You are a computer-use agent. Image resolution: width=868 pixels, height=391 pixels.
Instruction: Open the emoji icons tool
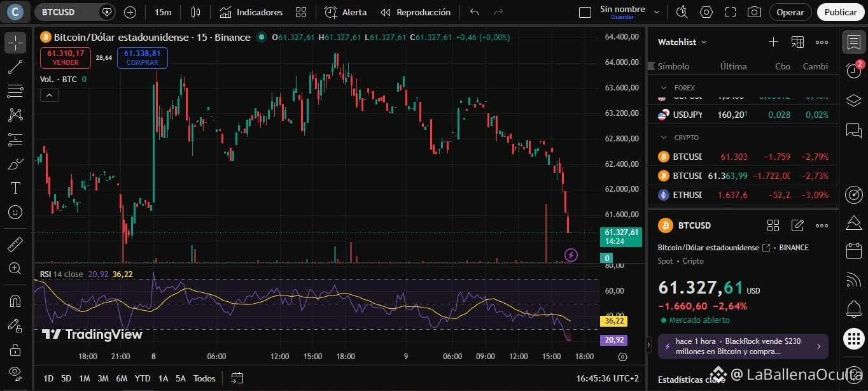click(x=15, y=212)
